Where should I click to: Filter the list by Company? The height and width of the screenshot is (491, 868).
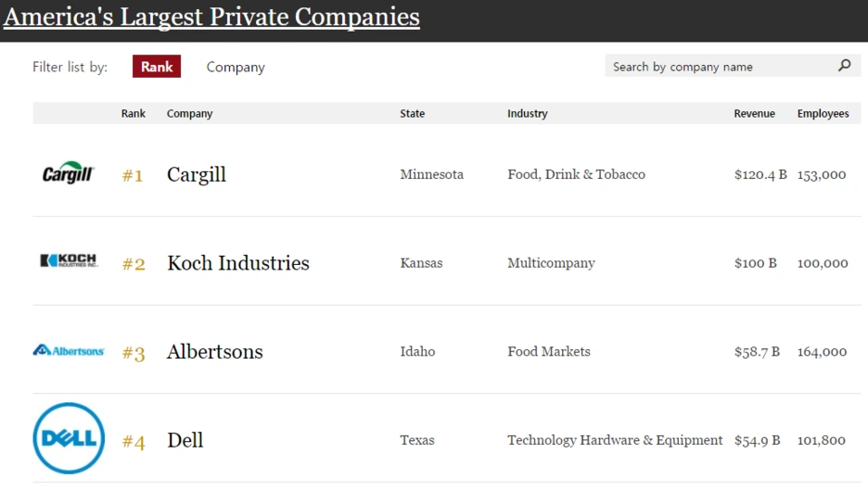(x=236, y=68)
